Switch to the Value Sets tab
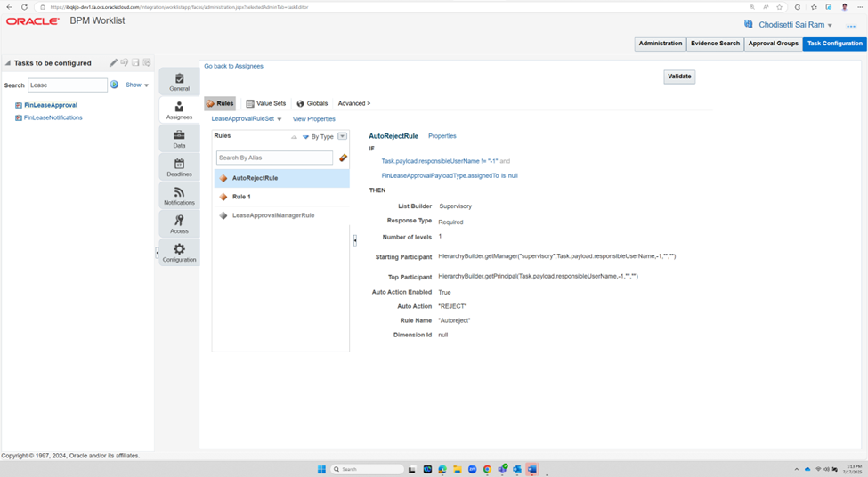The image size is (868, 477). [x=265, y=103]
